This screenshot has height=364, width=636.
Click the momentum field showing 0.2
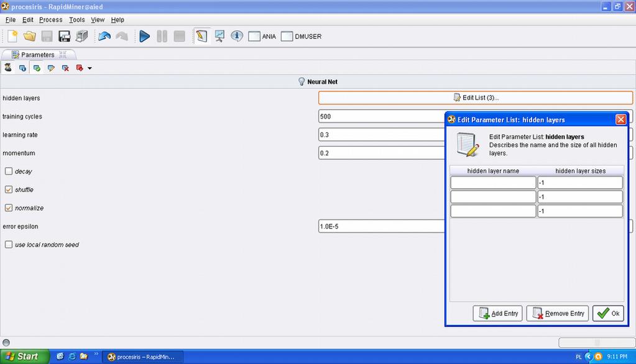pyautogui.click(x=381, y=153)
